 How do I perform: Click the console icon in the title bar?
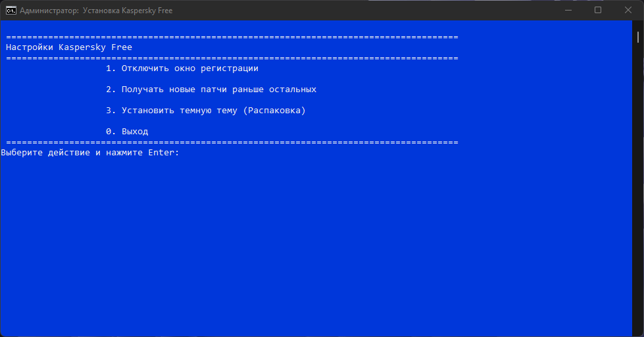tap(11, 11)
